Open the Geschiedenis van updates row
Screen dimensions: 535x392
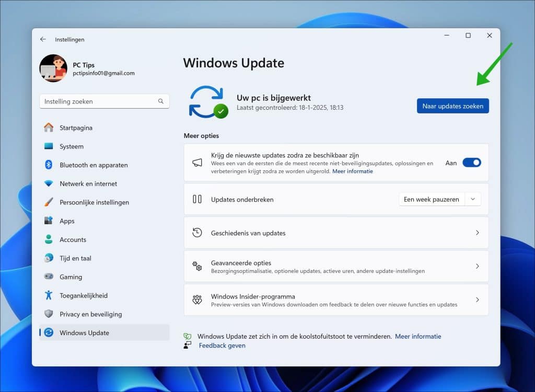[336, 233]
